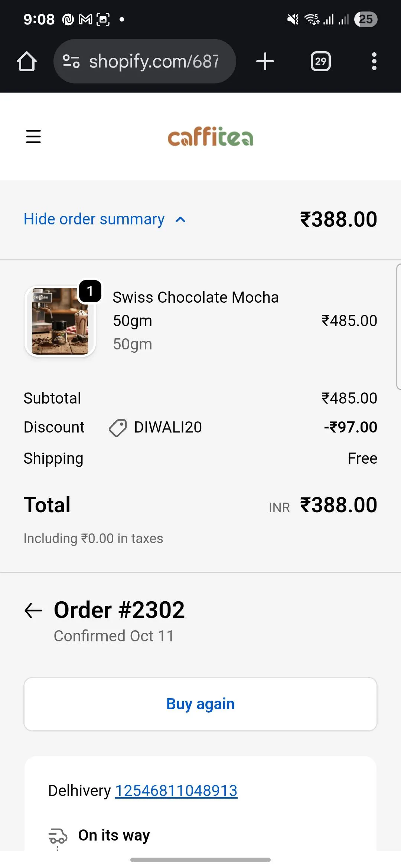Tap the Gmail notification icon in status bar
401x868 pixels.
click(x=85, y=19)
